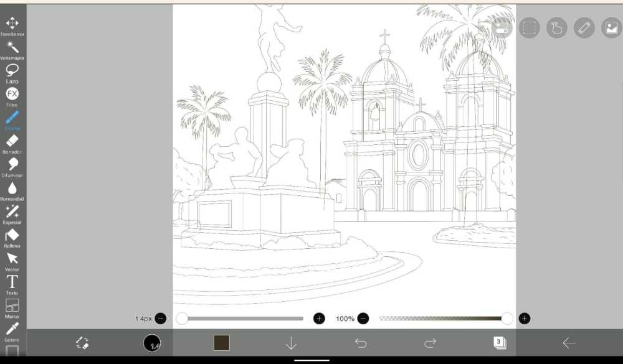Open the brush settings circle showing 2.4
This screenshot has height=364, width=623.
tap(152, 343)
